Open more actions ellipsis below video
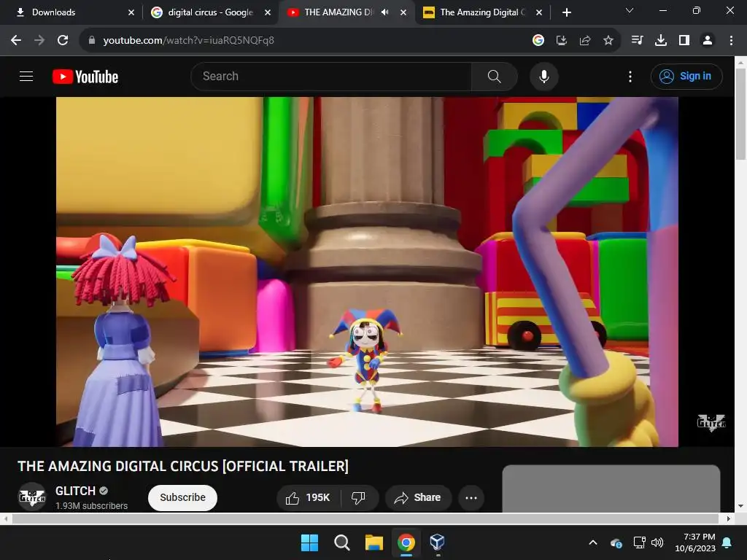This screenshot has width=747, height=560. 471,497
